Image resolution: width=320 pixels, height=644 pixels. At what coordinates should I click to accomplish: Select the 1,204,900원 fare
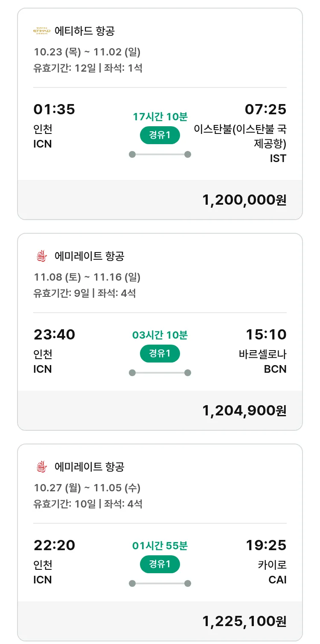pos(244,411)
